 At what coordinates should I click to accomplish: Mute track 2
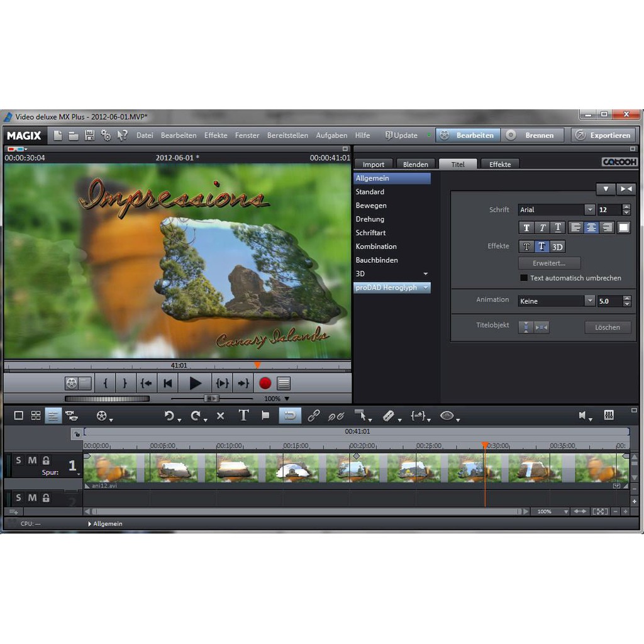coord(32,498)
